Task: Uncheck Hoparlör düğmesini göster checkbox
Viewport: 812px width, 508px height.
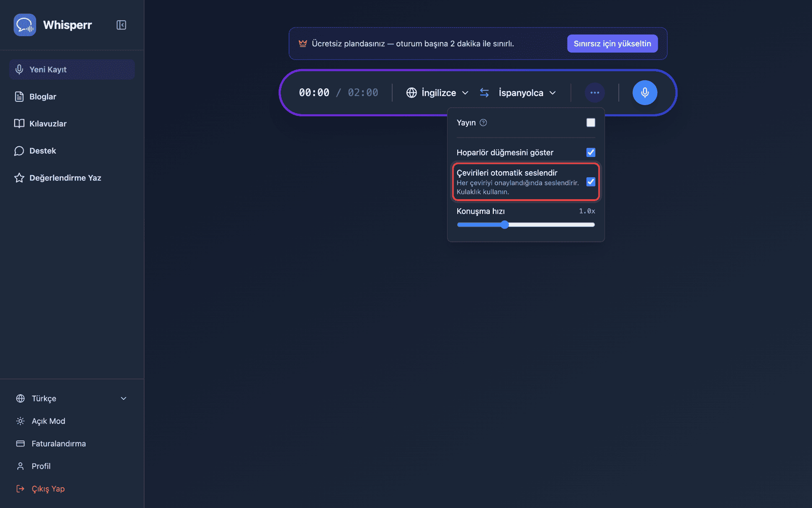Action: 591,152
